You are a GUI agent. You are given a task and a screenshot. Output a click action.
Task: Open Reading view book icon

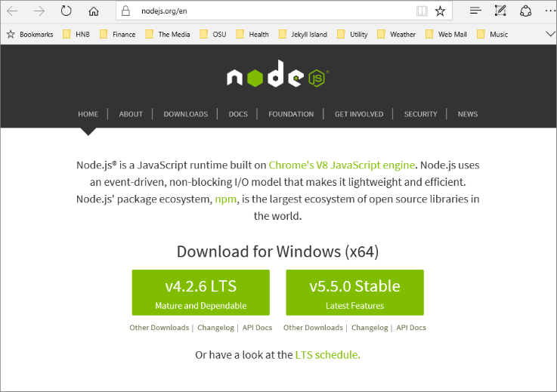[x=422, y=11]
